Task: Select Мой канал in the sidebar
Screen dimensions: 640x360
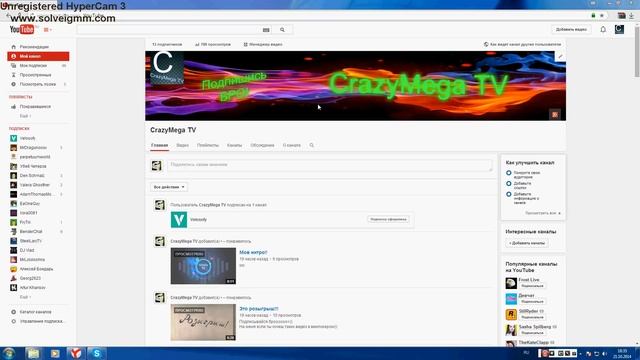Action: (x=38, y=56)
